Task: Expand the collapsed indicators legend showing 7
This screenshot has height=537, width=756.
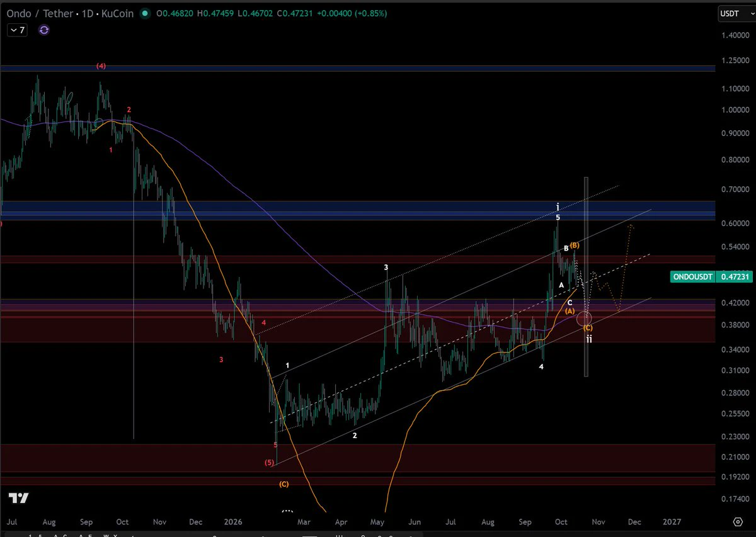Action: tap(18, 30)
